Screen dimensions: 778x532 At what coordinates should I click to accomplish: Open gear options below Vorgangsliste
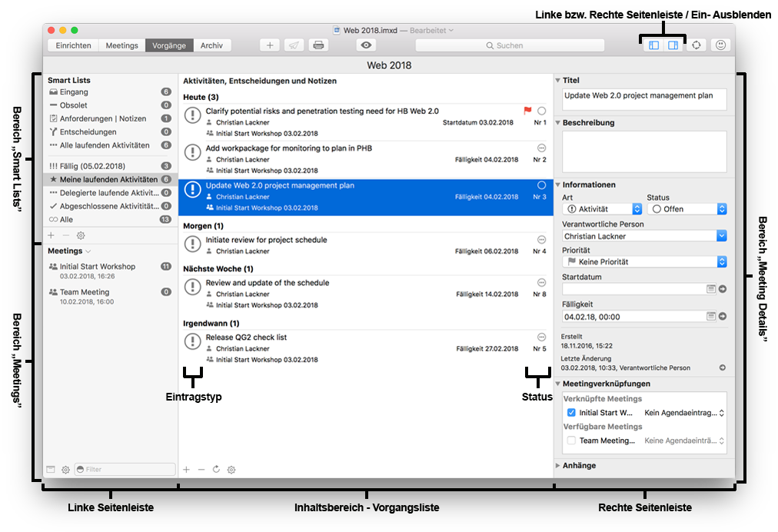tap(231, 470)
